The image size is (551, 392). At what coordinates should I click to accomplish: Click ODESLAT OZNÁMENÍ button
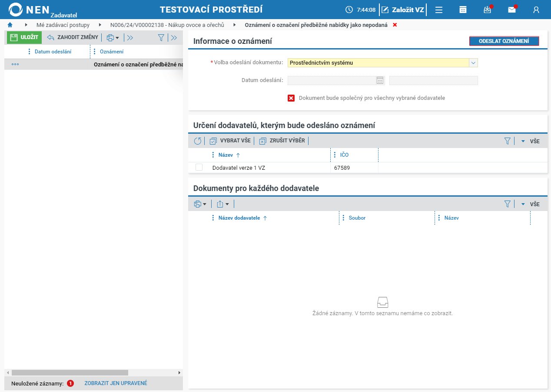pyautogui.click(x=504, y=41)
